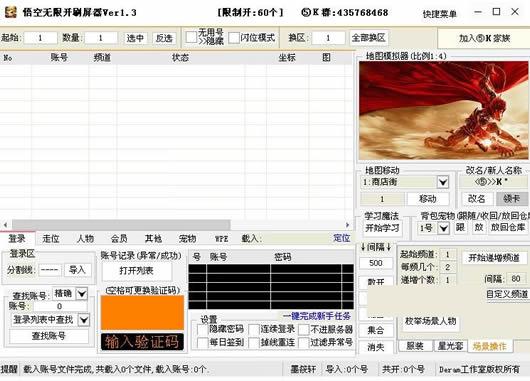
Task: Focus the new name field ⑤>>K
Action: coord(493,182)
